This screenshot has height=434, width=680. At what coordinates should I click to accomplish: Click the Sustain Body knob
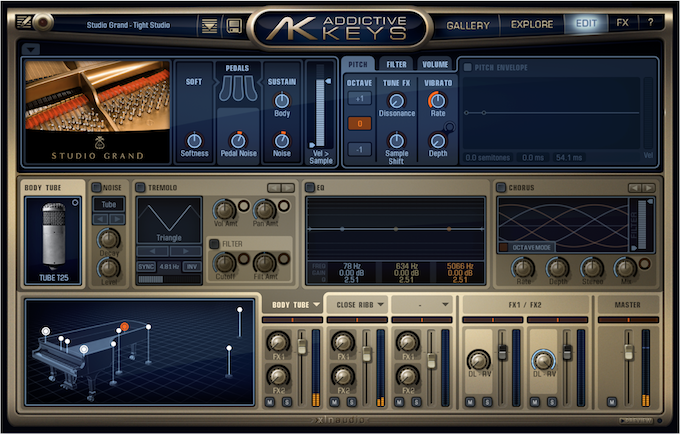pyautogui.click(x=282, y=101)
